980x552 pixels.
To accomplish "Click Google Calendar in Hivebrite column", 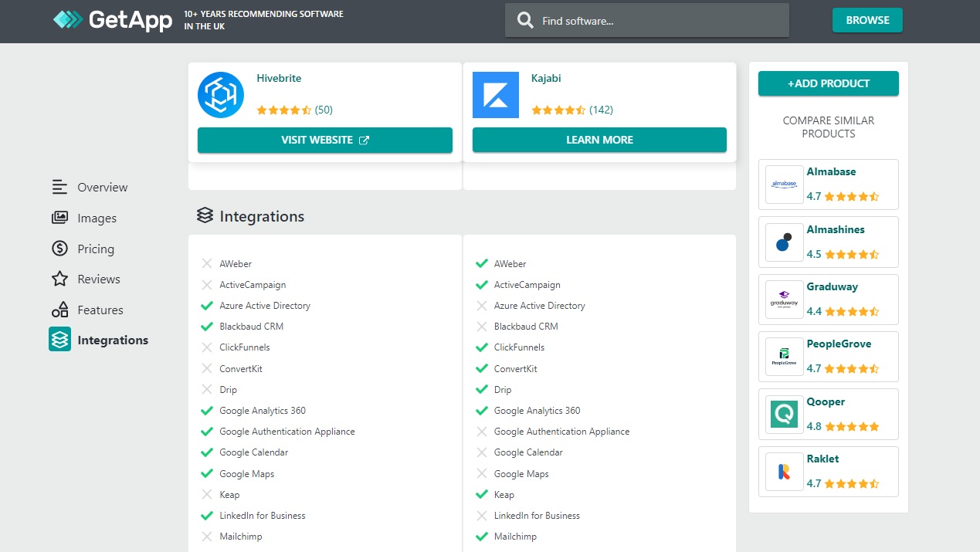I will click(x=254, y=452).
